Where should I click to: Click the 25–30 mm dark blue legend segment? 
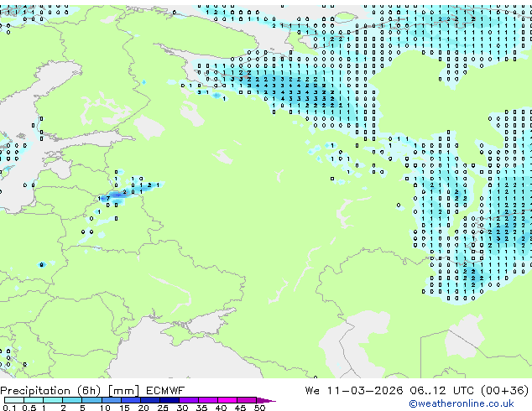pos(169,400)
